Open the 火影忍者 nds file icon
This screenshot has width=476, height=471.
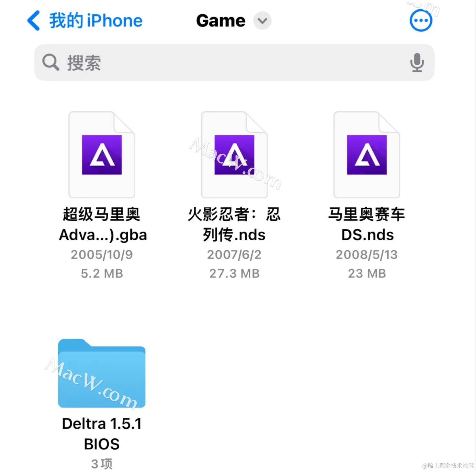(234, 155)
